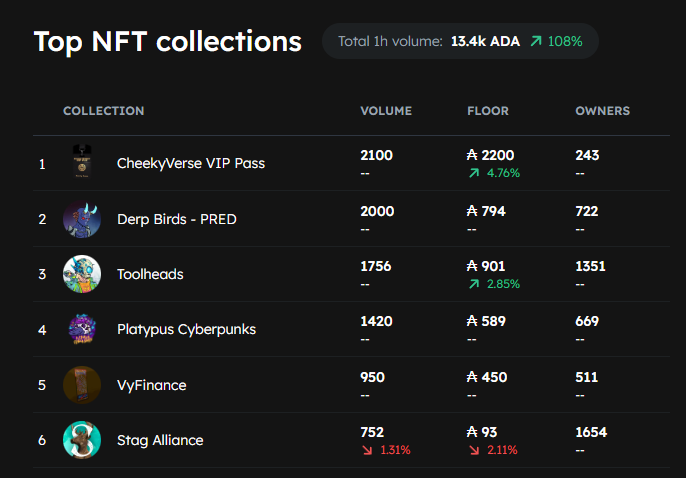Open the Derp Birds - PRED collection link
The width and height of the screenshot is (686, 478).
click(x=177, y=219)
